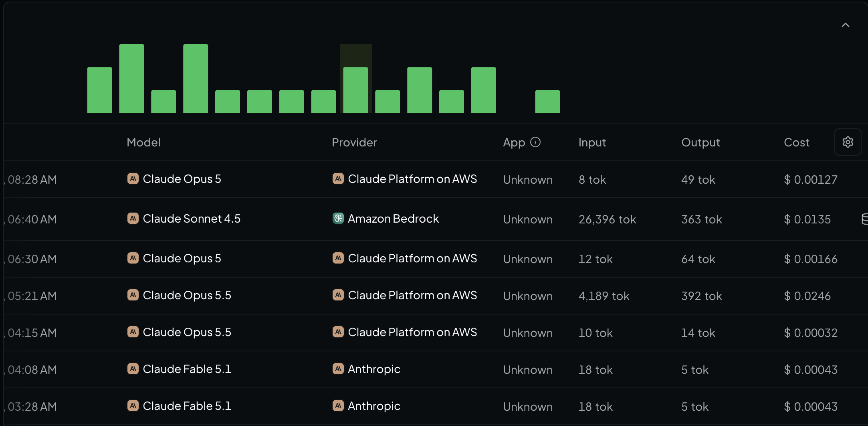The height and width of the screenshot is (426, 868).
Task: Open the 06:40 AM timestamp entry
Action: pyautogui.click(x=32, y=219)
